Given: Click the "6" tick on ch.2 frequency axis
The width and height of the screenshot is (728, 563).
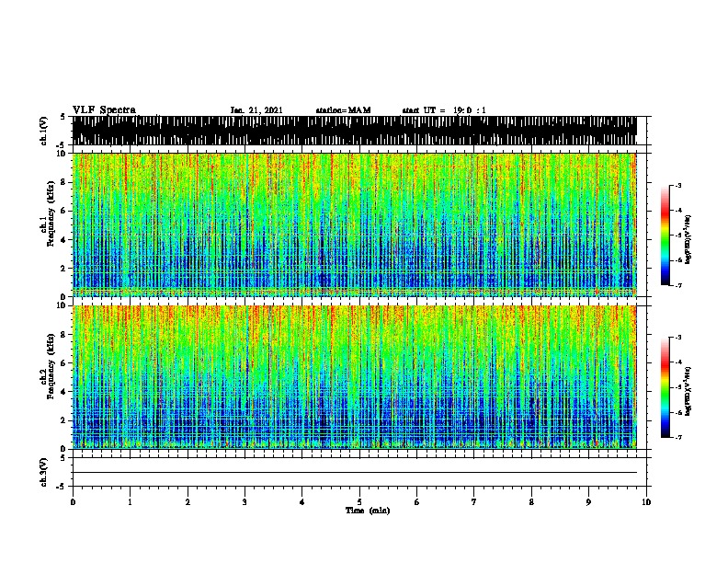Looking at the screenshot, I should pos(63,362).
